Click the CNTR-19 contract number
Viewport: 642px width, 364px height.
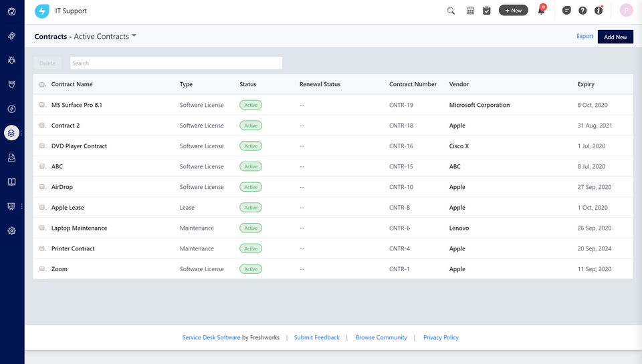401,105
